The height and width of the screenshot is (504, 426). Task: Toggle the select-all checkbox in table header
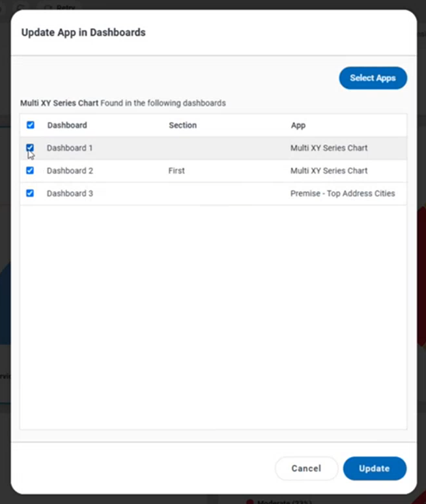pos(30,125)
